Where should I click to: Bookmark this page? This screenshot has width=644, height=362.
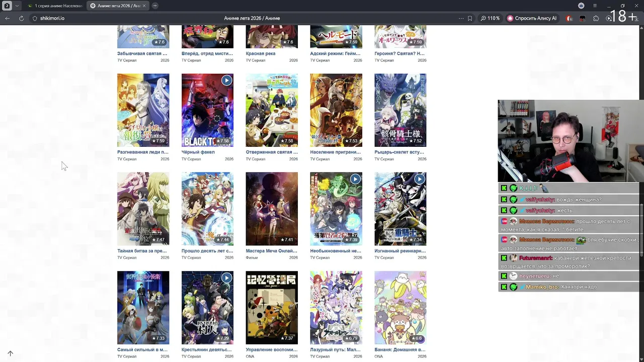click(470, 18)
